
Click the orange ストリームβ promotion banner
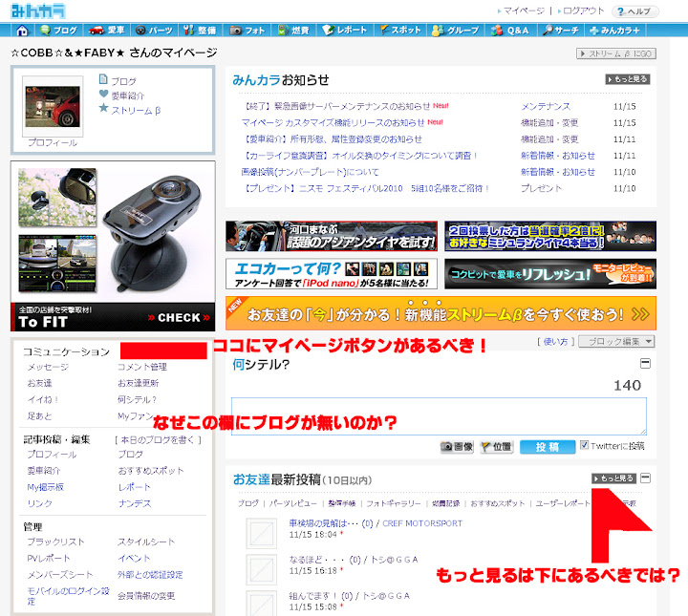pyautogui.click(x=441, y=313)
